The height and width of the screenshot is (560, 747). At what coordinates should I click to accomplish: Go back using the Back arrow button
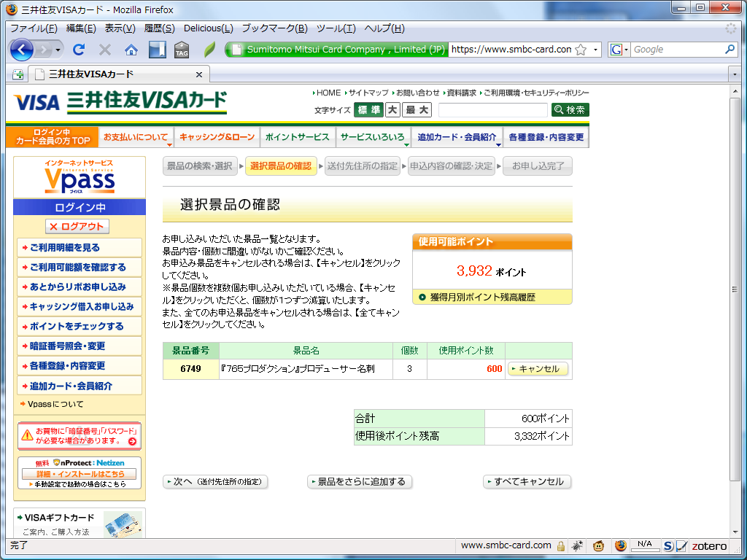click(x=21, y=50)
